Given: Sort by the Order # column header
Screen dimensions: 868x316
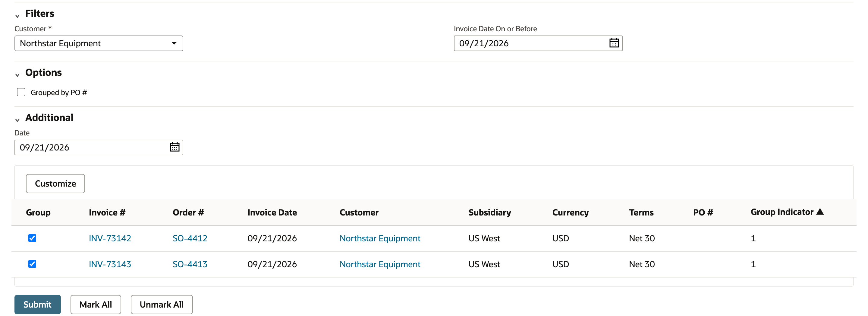Looking at the screenshot, I should [188, 212].
